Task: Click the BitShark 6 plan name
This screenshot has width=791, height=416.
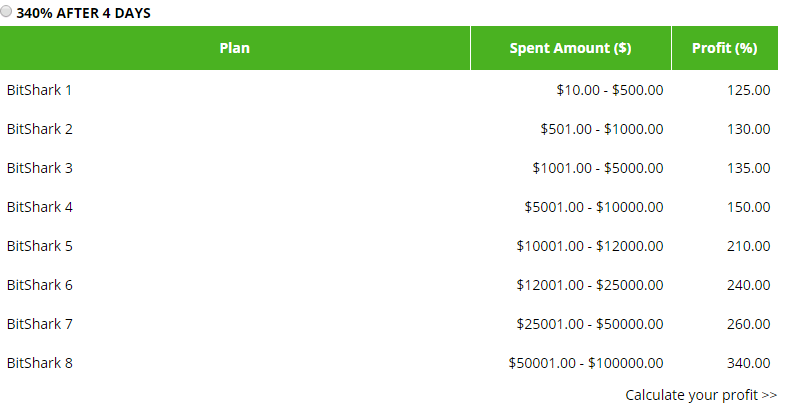Action: [40, 285]
